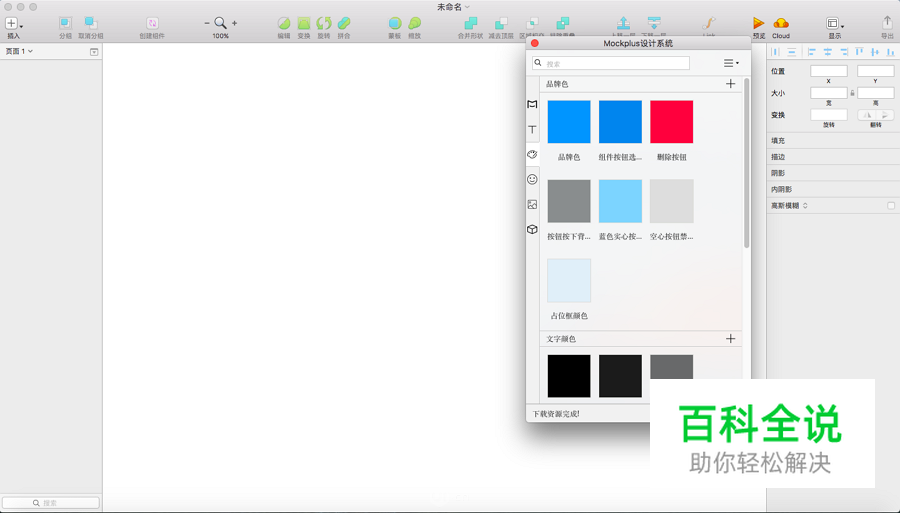Click the 高 (height) input field
Image resolution: width=900 pixels, height=513 pixels.
click(875, 93)
